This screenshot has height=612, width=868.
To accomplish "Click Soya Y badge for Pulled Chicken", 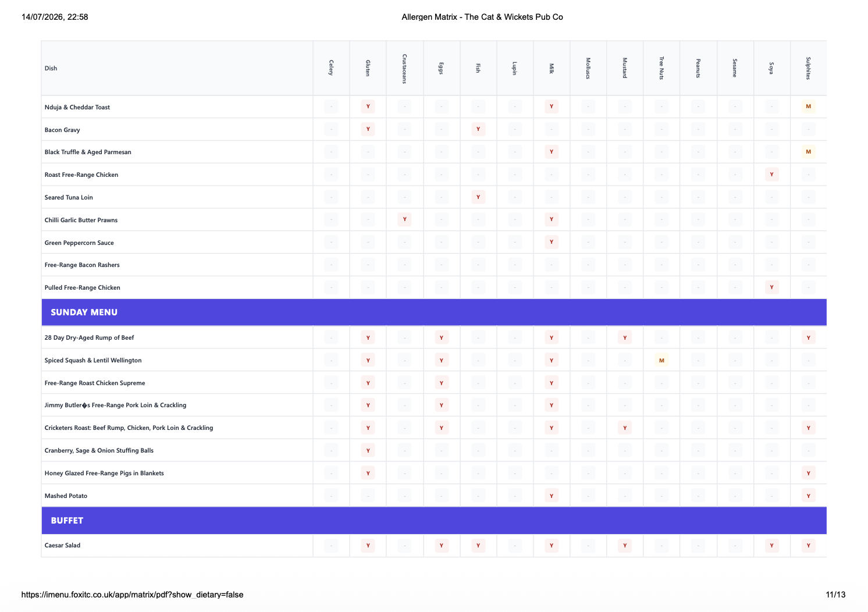I will [771, 287].
